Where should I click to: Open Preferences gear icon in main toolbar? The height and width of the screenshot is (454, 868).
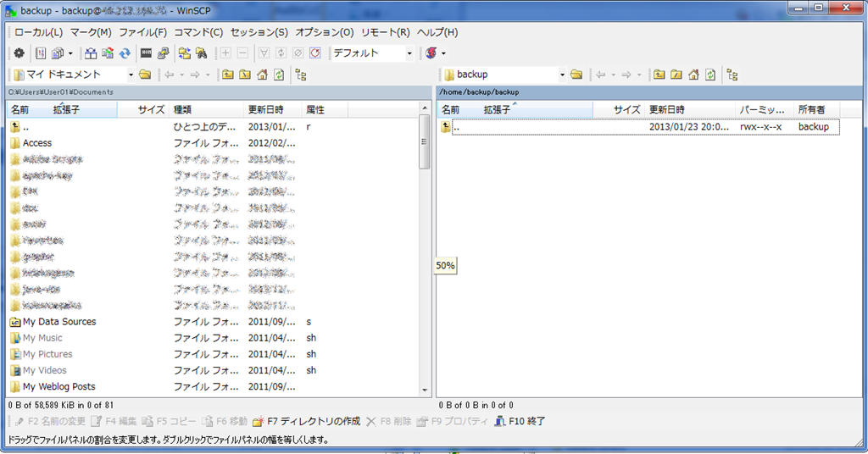pyautogui.click(x=19, y=53)
